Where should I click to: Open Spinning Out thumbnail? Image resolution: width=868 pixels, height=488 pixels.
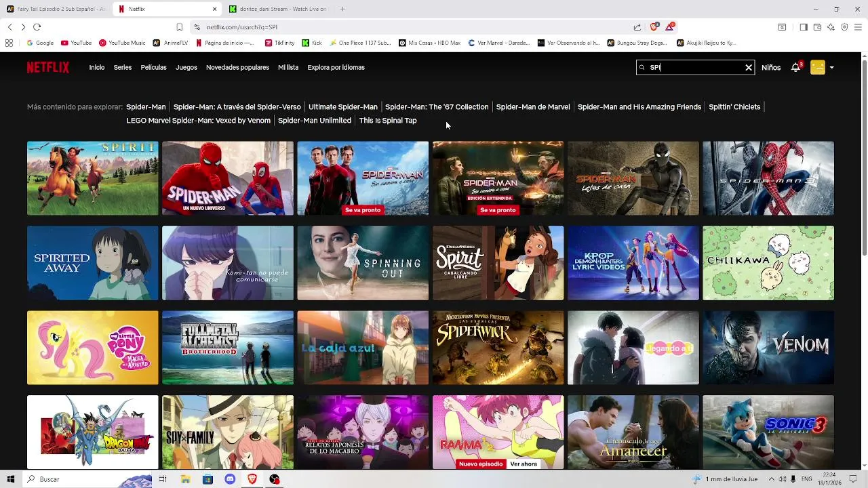(x=363, y=263)
